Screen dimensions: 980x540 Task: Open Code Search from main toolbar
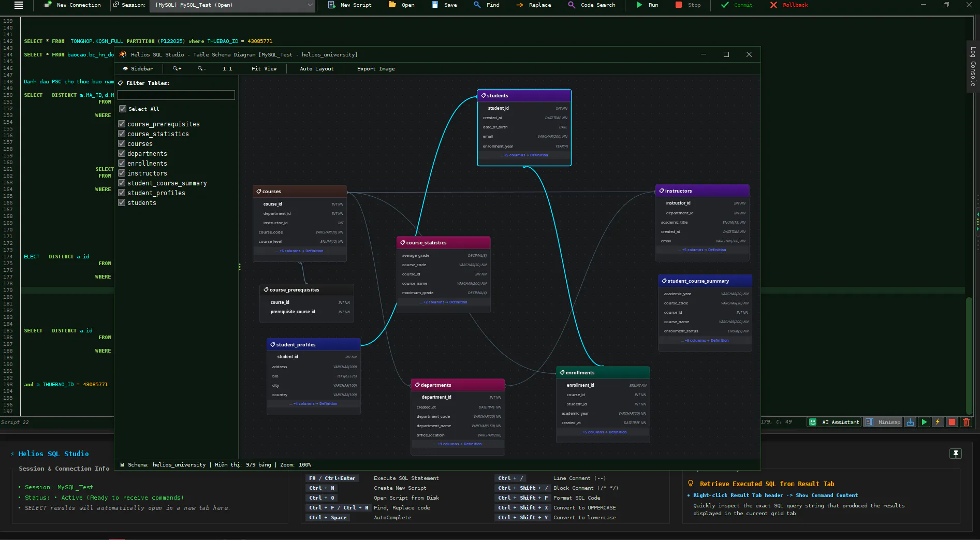tap(592, 5)
